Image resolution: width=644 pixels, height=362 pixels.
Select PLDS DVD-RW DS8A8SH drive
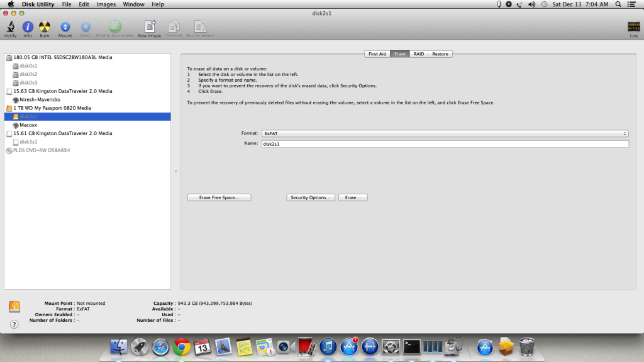coord(87,150)
